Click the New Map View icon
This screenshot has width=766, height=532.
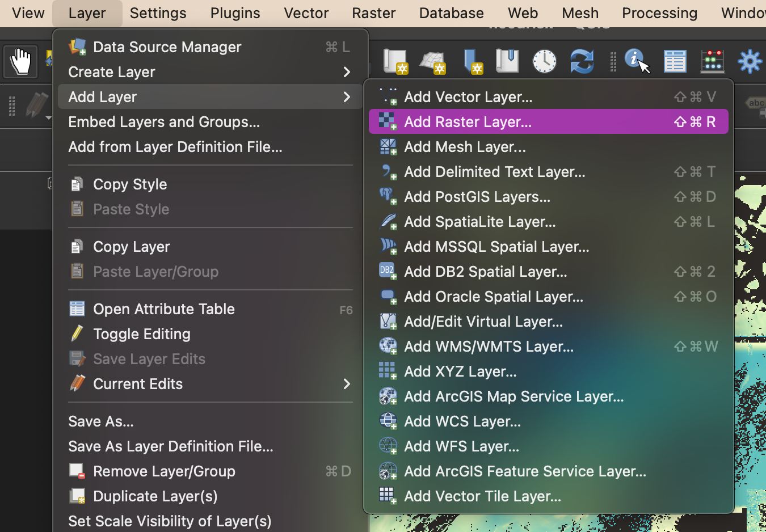pos(395,61)
